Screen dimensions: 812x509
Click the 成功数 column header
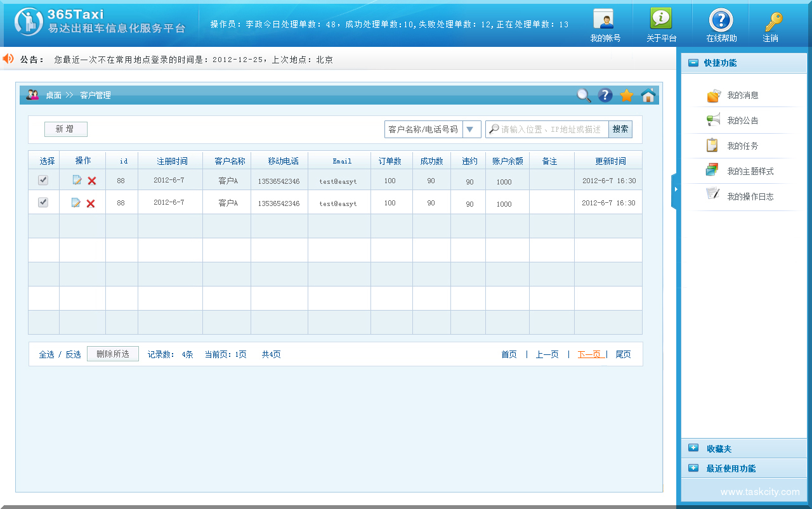pyautogui.click(x=431, y=161)
